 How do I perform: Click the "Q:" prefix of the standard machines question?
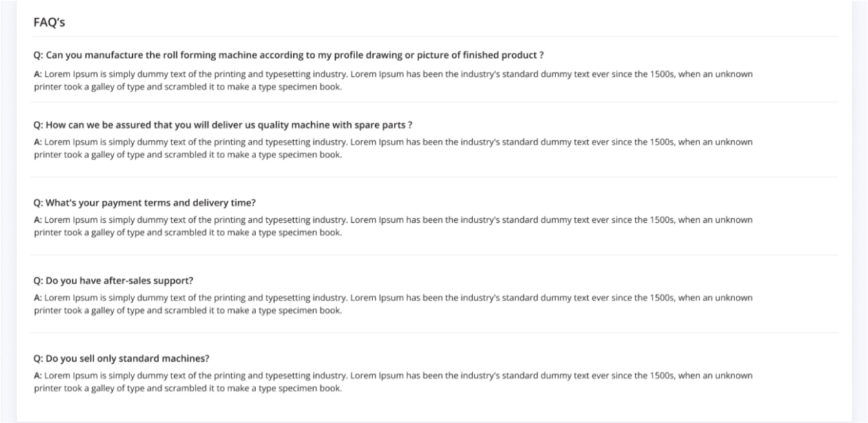[39, 358]
